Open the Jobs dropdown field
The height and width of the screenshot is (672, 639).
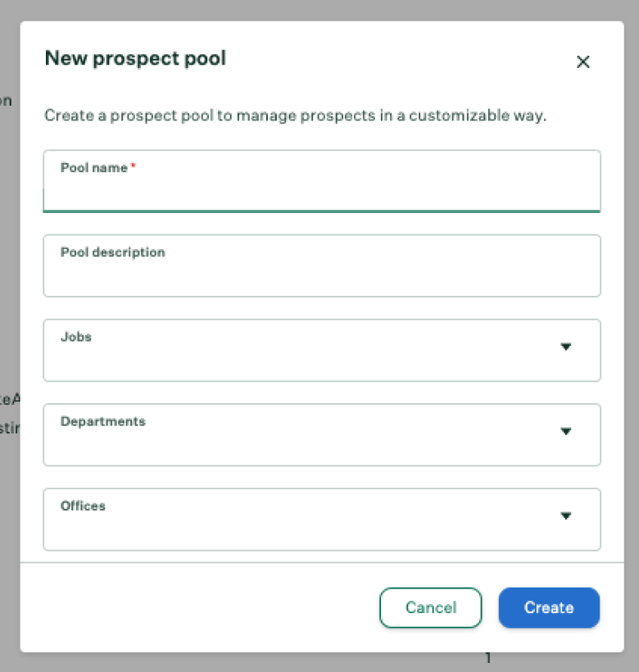pyautogui.click(x=322, y=350)
